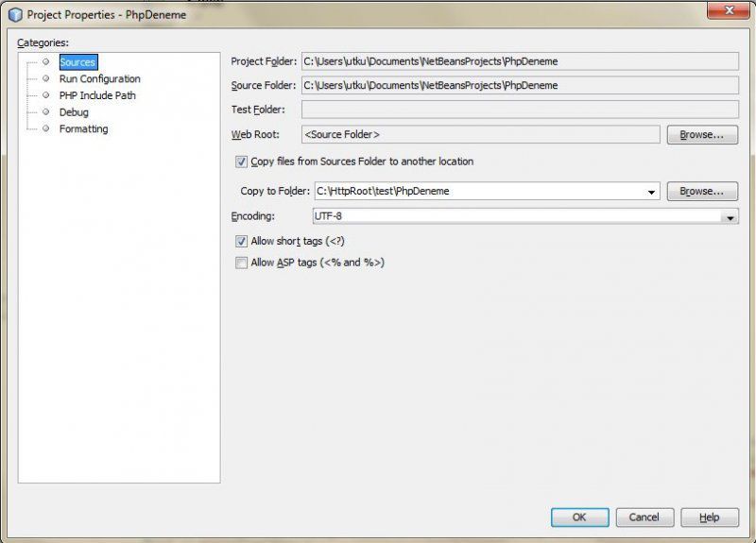756x543 pixels.
Task: Click into the Test Folder field
Action: (519, 110)
